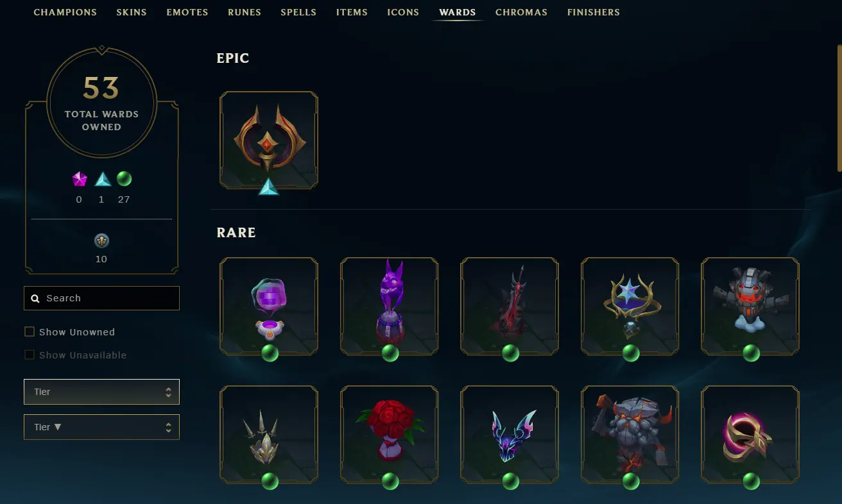Enable the Show Unowned checkbox

click(30, 332)
